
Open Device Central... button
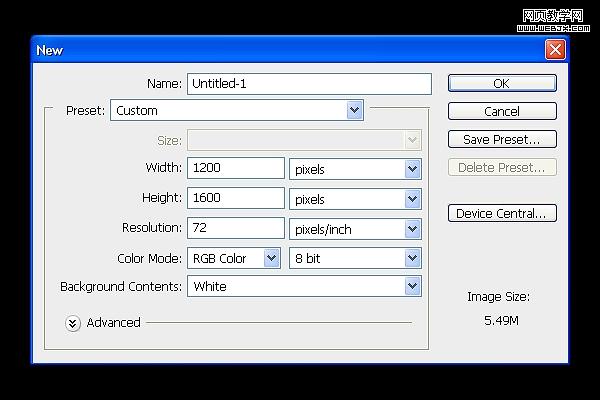click(x=502, y=213)
